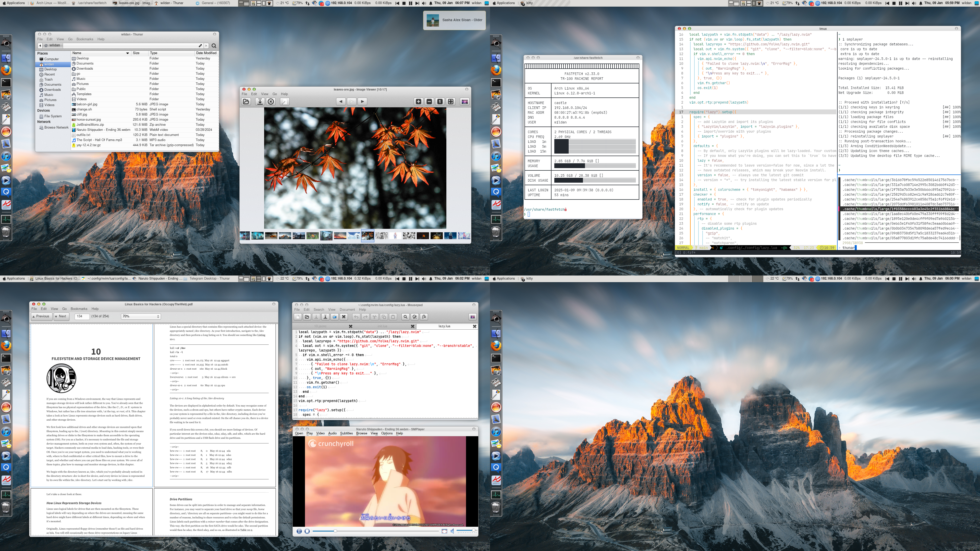Pause the video in SMPlayer
Image resolution: width=980 pixels, height=551 pixels.
[299, 531]
